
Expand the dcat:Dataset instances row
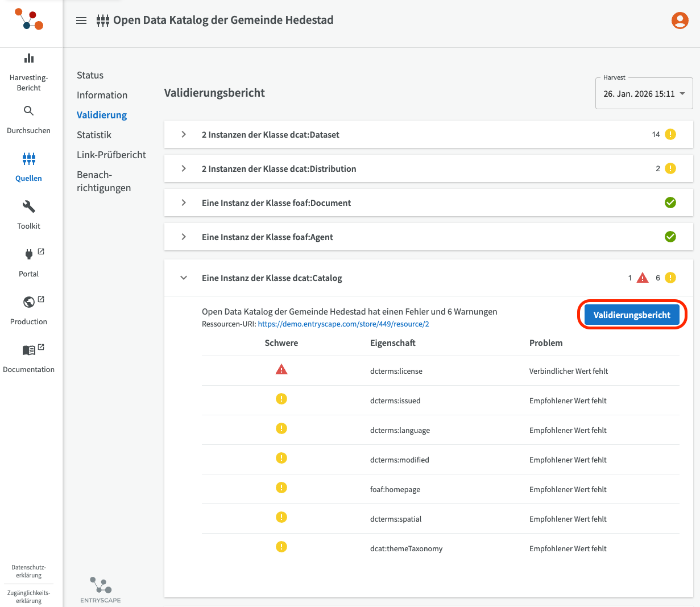tap(184, 135)
